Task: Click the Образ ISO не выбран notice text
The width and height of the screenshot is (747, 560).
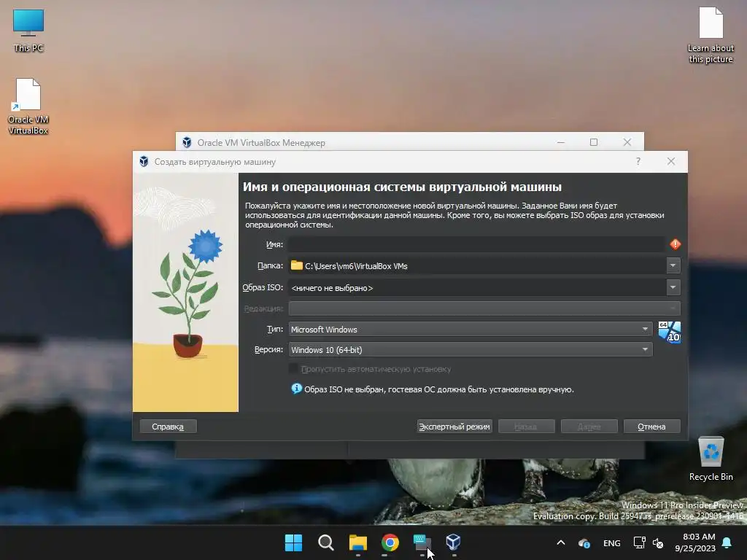Action: point(438,389)
